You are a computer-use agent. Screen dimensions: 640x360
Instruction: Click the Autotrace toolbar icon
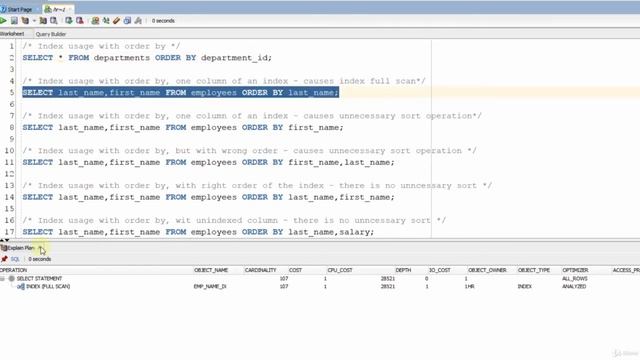[43, 20]
